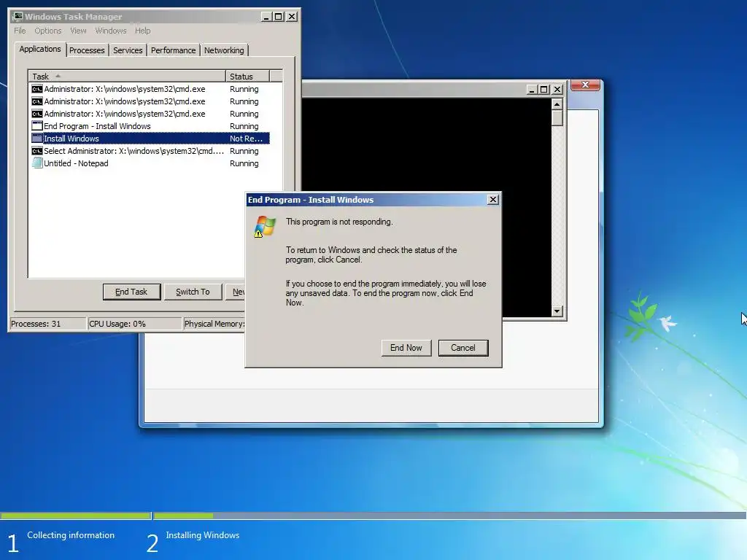Click the Install Windows task icon
Image resolution: width=747 pixels, height=560 pixels.
[x=36, y=139]
